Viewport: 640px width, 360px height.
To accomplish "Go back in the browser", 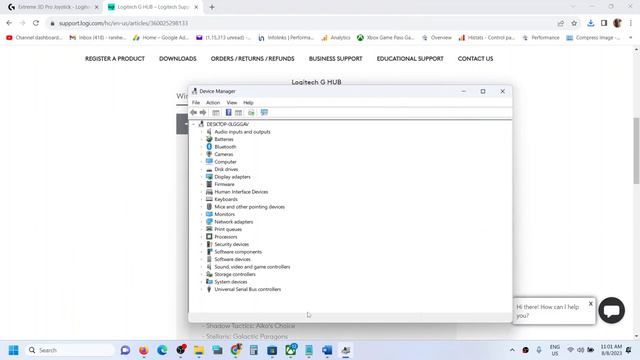I will [x=9, y=23].
